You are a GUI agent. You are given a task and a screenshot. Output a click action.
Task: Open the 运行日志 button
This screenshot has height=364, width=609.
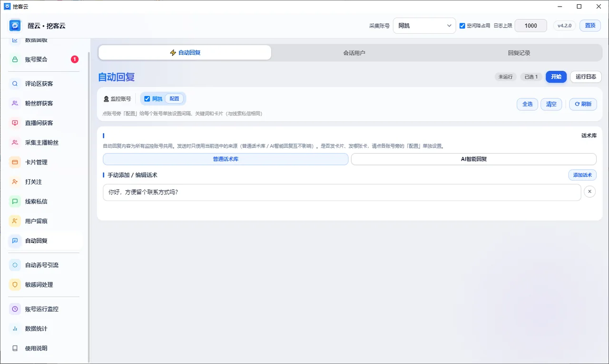[x=586, y=77]
